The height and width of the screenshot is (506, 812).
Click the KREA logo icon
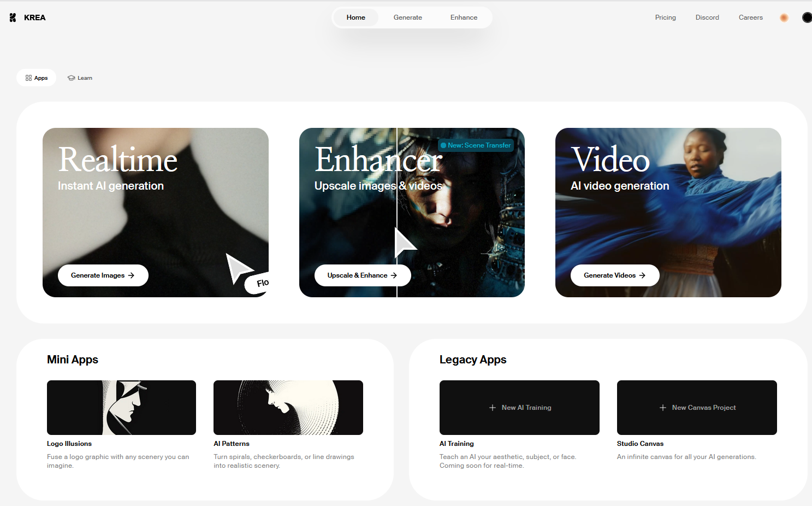(x=13, y=17)
